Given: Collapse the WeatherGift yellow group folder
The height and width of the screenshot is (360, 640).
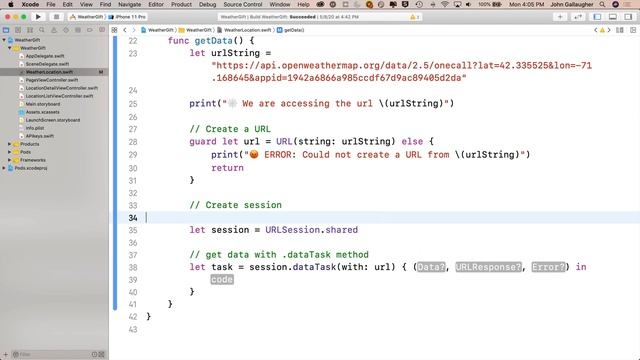Looking at the screenshot, I should (9, 48).
